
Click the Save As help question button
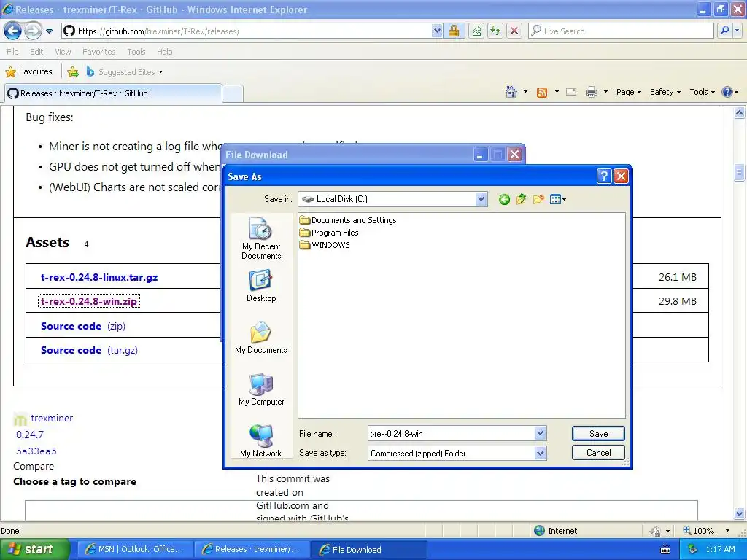click(603, 176)
